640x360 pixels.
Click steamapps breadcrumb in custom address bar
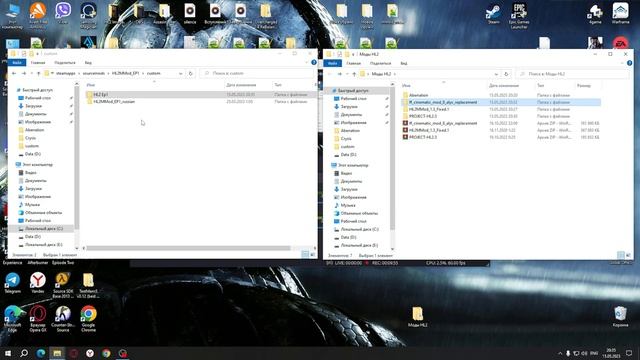66,73
